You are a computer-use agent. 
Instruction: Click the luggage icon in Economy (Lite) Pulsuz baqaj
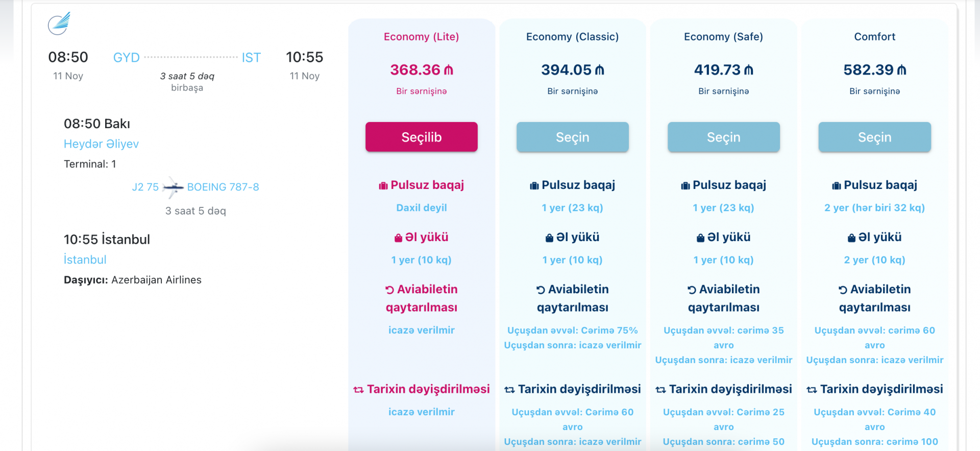383,186
